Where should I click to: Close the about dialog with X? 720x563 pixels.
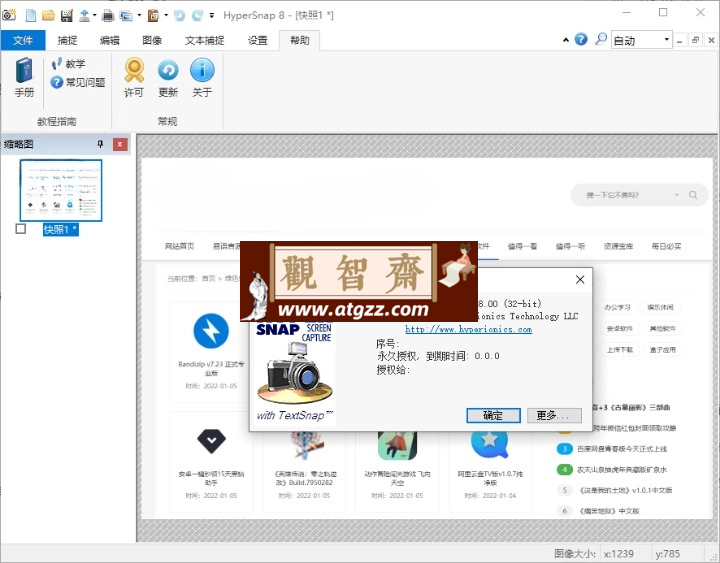(x=580, y=280)
